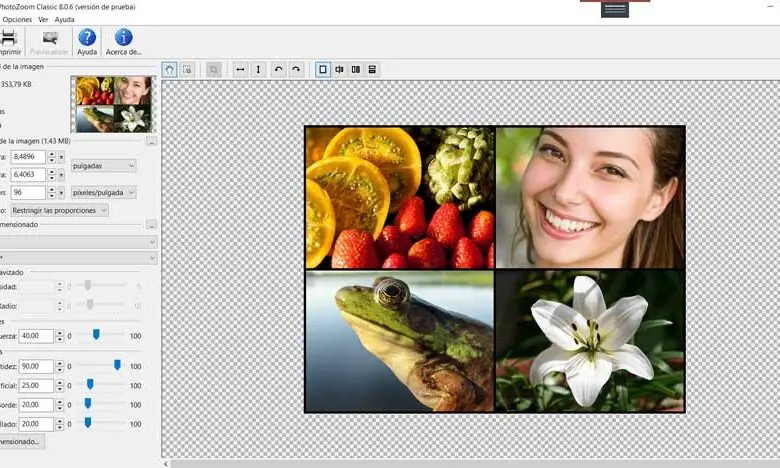This screenshot has width=780, height=468.
Task: Click the collage thumbnail in left panel
Action: click(x=113, y=104)
